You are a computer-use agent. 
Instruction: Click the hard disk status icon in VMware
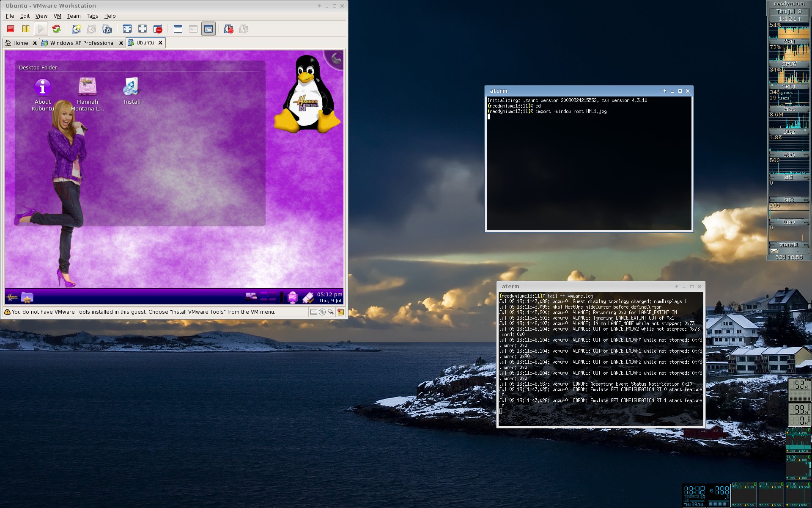pyautogui.click(x=313, y=312)
